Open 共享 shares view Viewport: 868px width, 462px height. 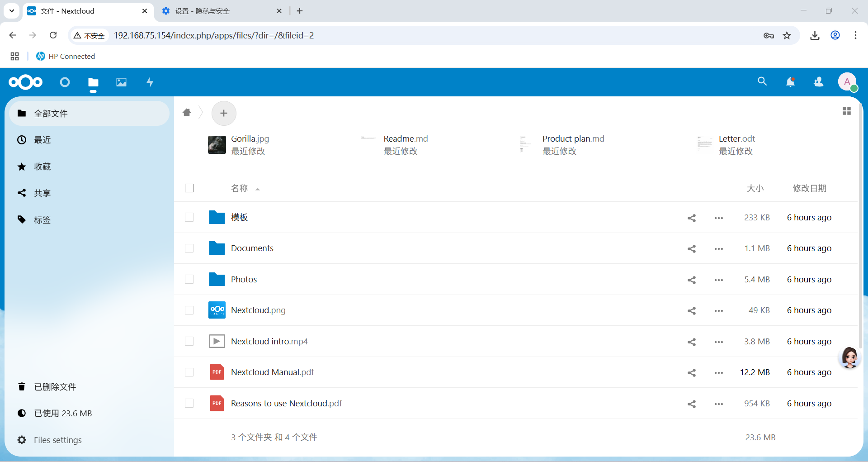[89, 193]
